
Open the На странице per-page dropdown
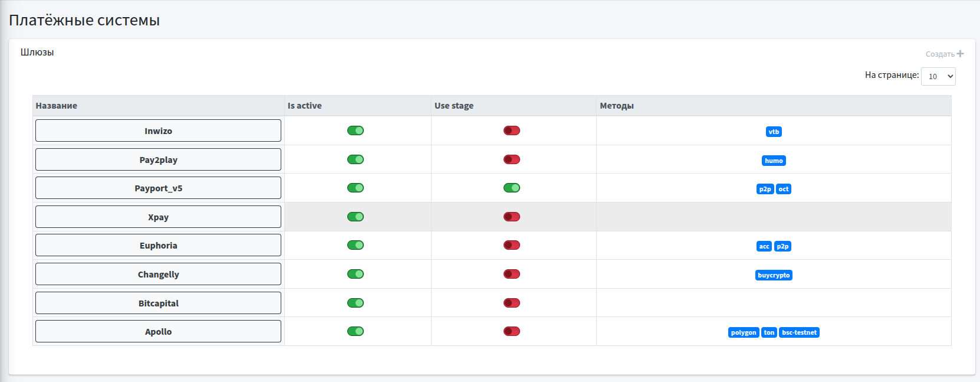click(938, 76)
